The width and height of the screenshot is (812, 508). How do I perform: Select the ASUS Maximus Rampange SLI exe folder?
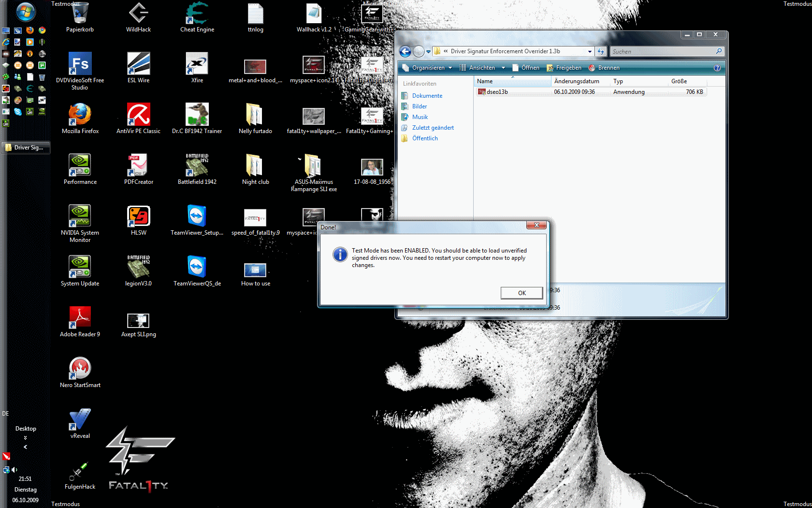(x=314, y=173)
